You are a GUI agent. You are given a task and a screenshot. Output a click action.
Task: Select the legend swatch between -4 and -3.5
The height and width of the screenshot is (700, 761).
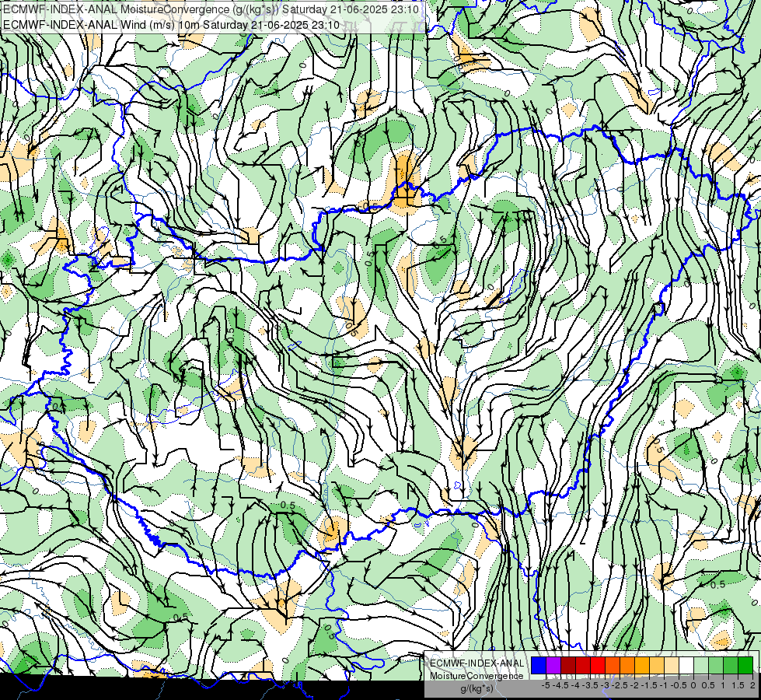click(x=583, y=666)
